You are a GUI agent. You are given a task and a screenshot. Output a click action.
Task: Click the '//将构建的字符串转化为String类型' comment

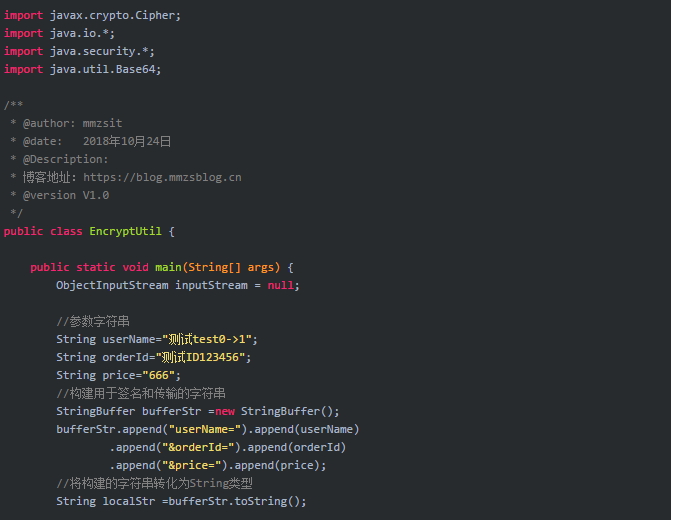[154, 484]
